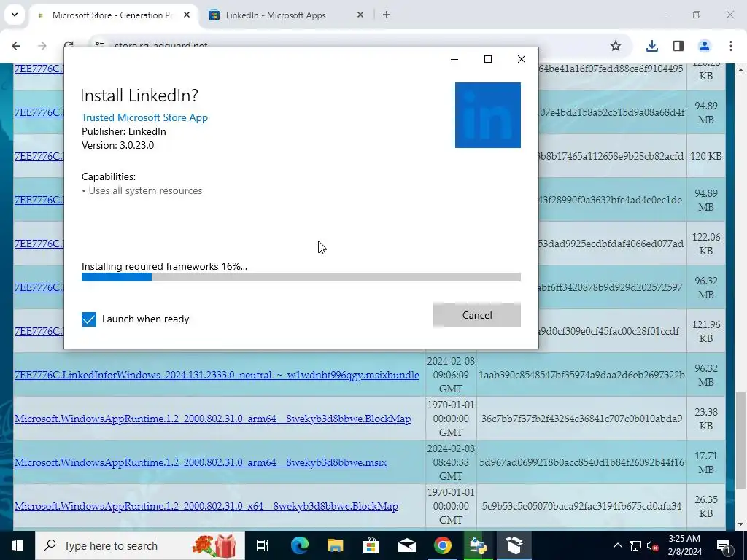The width and height of the screenshot is (747, 560).
Task: Cancel the LinkedIn installation
Action: [x=477, y=315]
